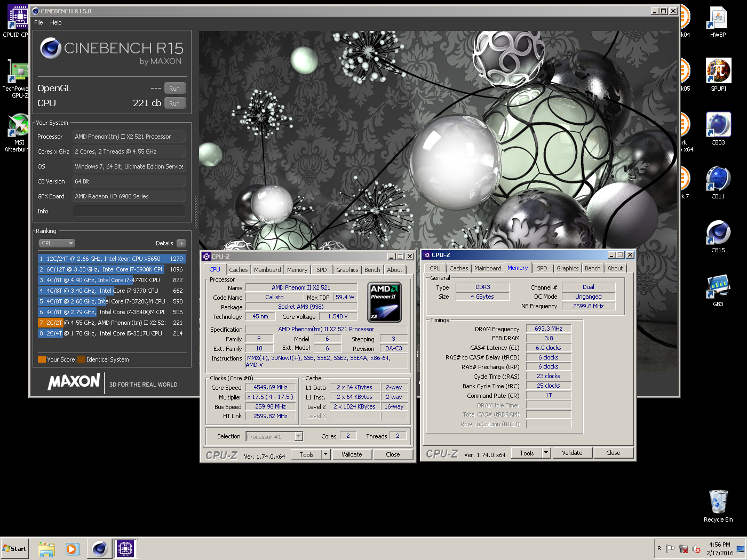Open SPD tab in right CPU-Z window
Screen dimensions: 747x560
(x=542, y=268)
